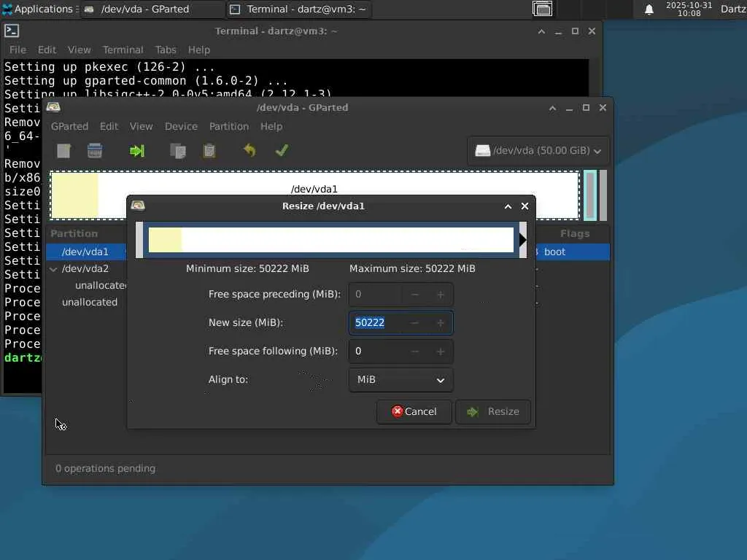Open the View menu in Terminal window

[79, 50]
